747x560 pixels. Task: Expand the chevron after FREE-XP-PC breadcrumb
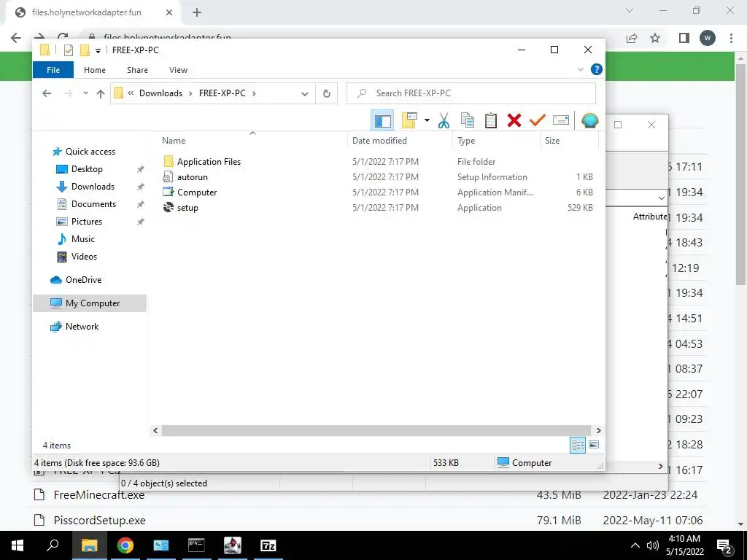coord(254,93)
